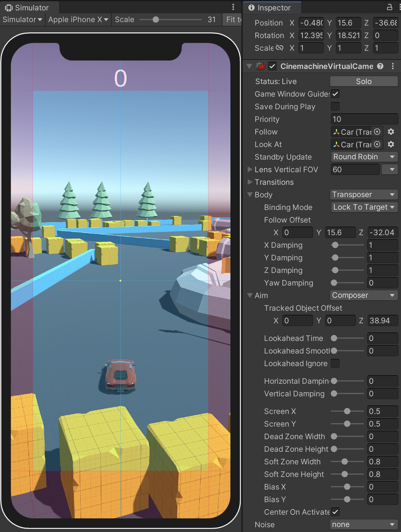Open Binding Mode Lock To Target dropdown
The height and width of the screenshot is (532, 401).
coord(364,207)
